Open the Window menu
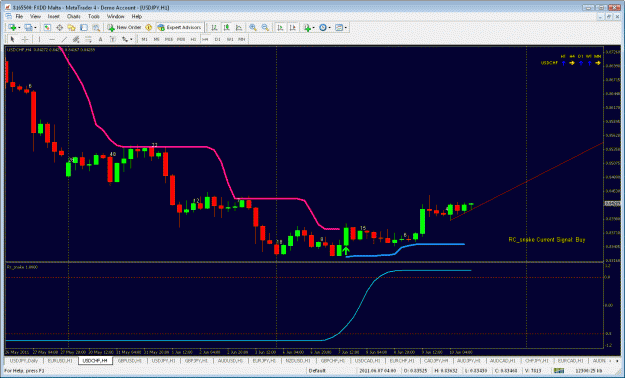This screenshot has height=378, width=625. click(x=116, y=16)
